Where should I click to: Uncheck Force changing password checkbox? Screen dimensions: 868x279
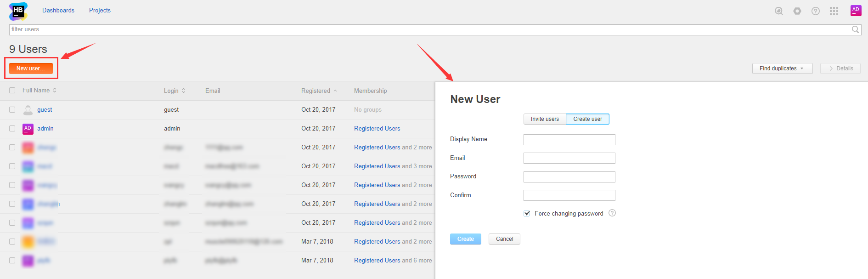527,214
